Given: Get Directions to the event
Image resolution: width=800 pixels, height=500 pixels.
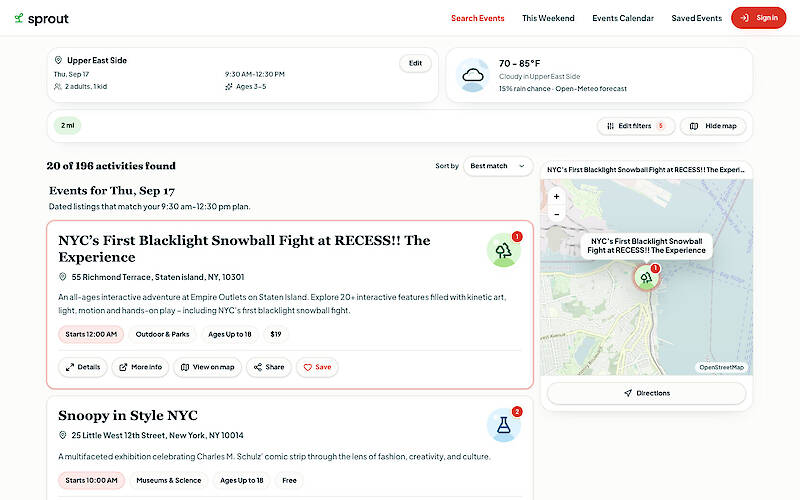Looking at the screenshot, I should 646,393.
